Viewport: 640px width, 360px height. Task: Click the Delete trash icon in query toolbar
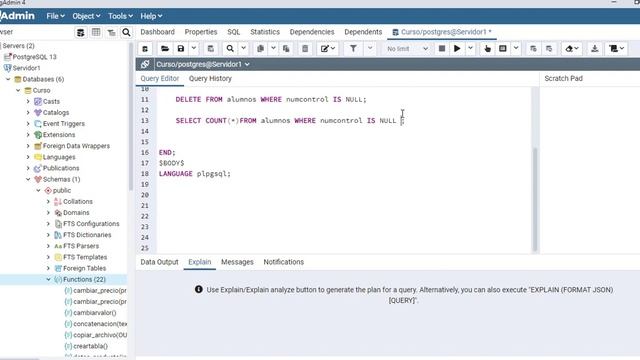point(305,49)
